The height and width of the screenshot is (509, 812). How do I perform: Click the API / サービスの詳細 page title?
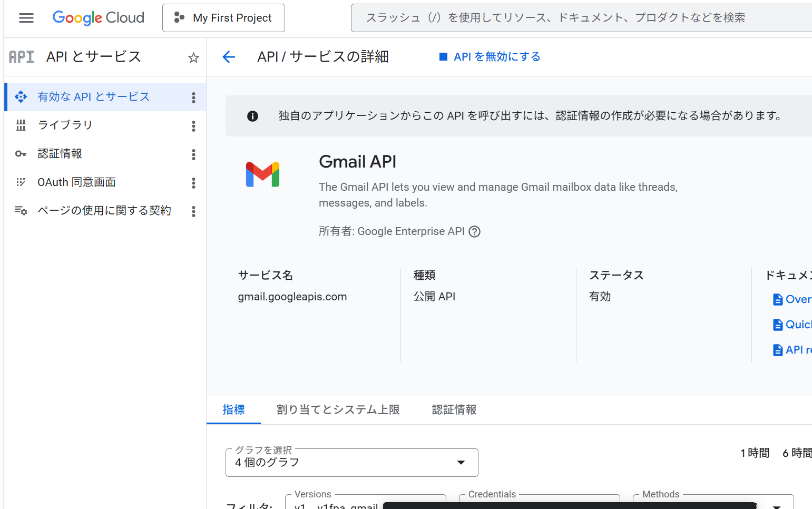click(323, 57)
